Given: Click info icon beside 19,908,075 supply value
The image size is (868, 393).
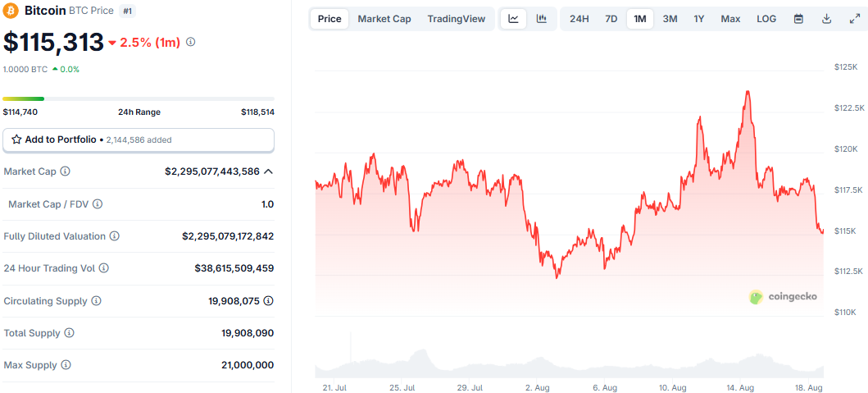Looking at the screenshot, I should pos(269,301).
